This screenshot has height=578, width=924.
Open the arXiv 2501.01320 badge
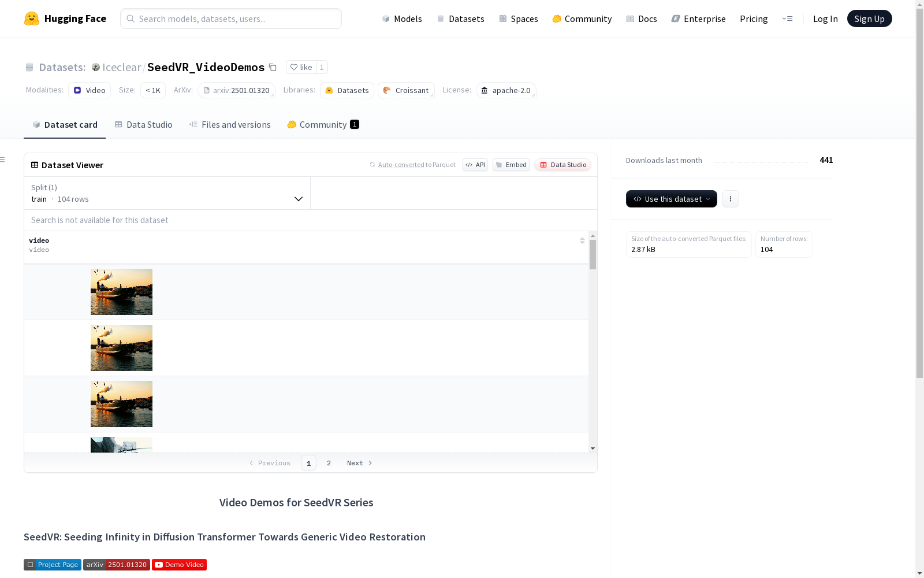pos(117,565)
